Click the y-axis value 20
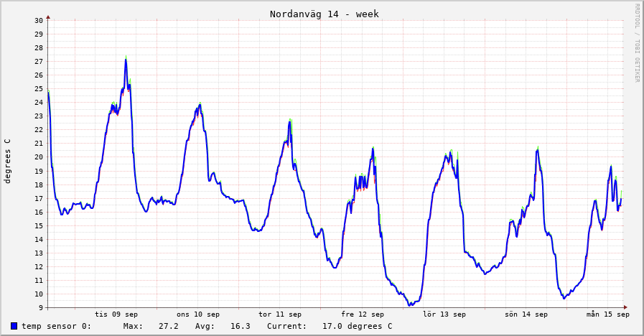The width and height of the screenshot is (644, 336). pos(39,157)
